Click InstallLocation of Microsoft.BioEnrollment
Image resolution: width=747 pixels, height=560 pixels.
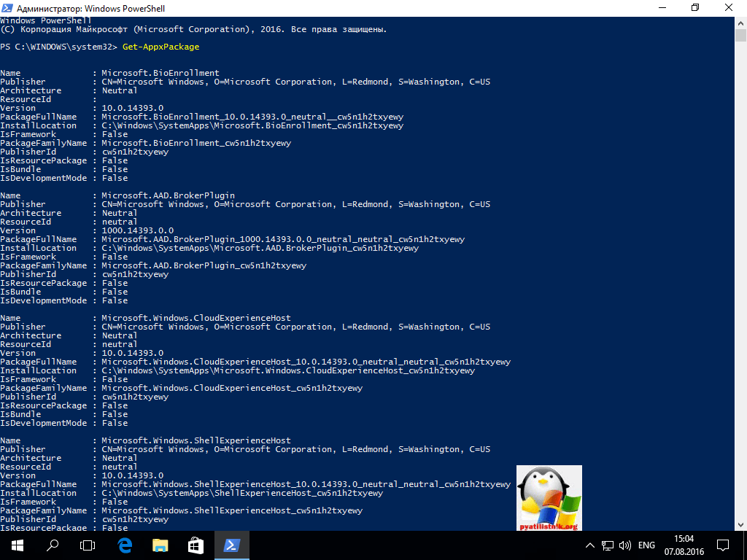tap(252, 125)
